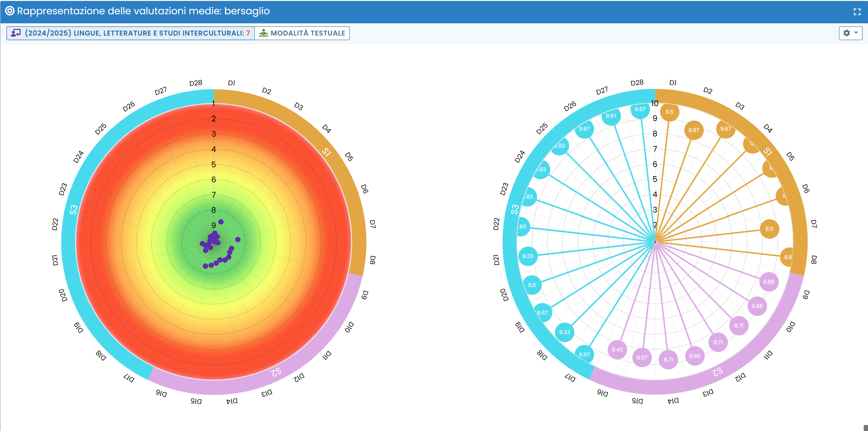Click the cyan 9.5 bubble for D20

(532, 285)
